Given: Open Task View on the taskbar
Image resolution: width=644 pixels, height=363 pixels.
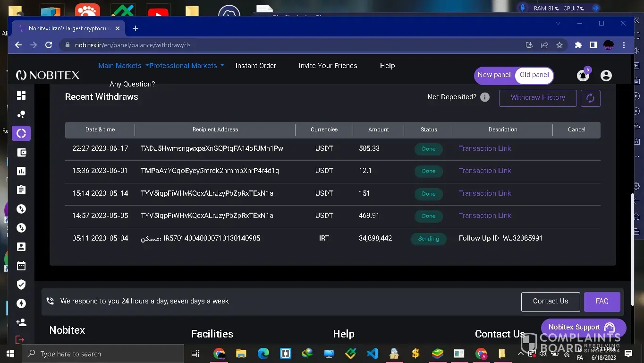Looking at the screenshot, I should click(195, 354).
